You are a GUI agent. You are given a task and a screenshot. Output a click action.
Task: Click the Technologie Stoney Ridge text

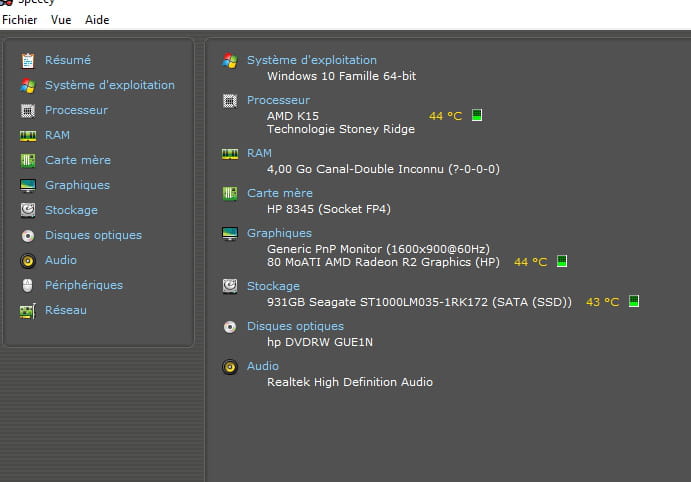pyautogui.click(x=341, y=129)
